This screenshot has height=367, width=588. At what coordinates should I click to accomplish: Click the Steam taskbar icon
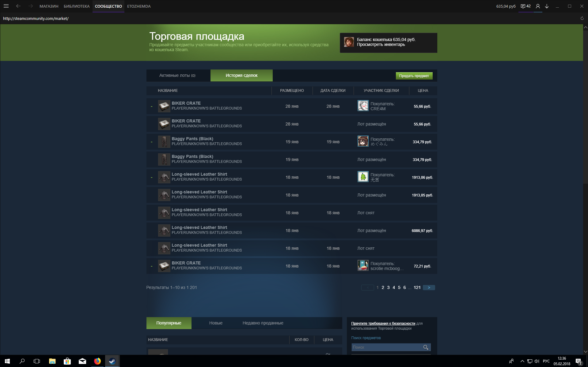click(x=112, y=361)
